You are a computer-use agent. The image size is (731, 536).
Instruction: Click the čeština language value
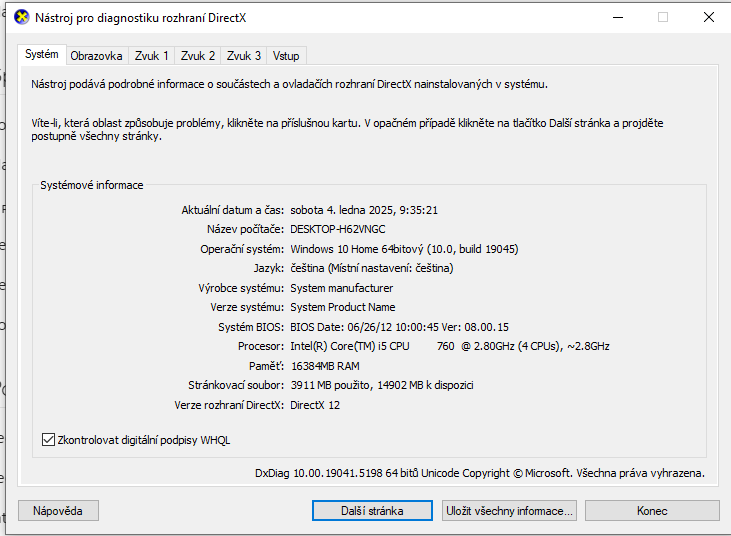pyautogui.click(x=372, y=268)
